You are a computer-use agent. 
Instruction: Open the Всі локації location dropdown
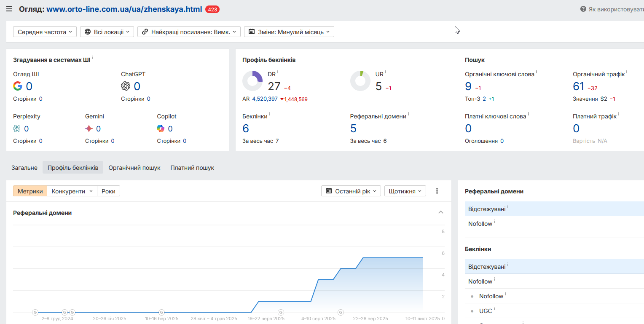(x=107, y=32)
